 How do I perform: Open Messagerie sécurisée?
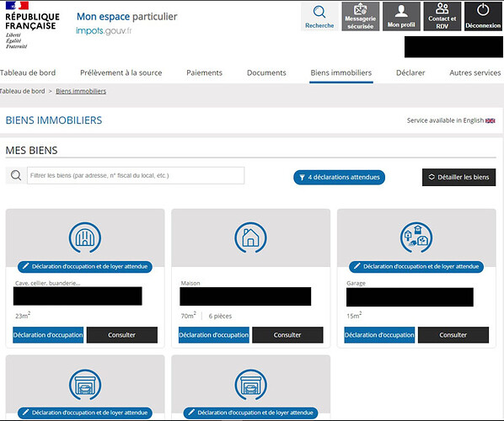pos(361,17)
